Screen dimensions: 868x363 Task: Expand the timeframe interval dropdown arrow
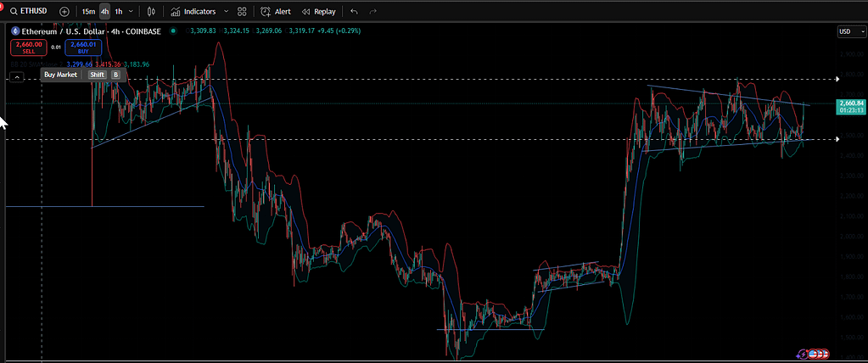[x=132, y=12]
